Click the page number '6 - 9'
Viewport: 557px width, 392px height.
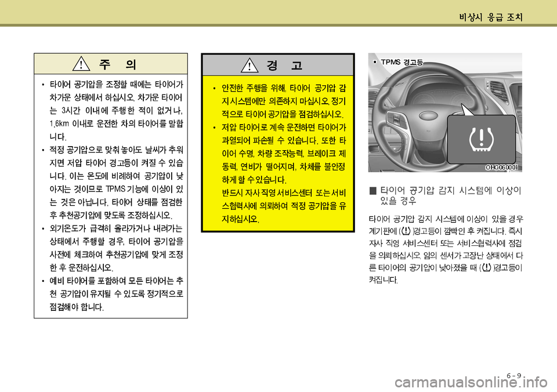[514, 376]
